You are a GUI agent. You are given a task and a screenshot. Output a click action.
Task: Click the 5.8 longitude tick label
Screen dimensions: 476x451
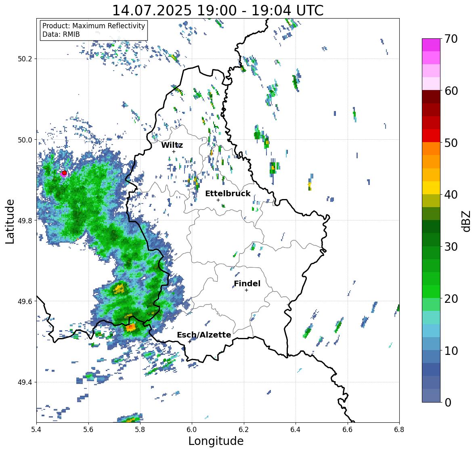(x=140, y=429)
